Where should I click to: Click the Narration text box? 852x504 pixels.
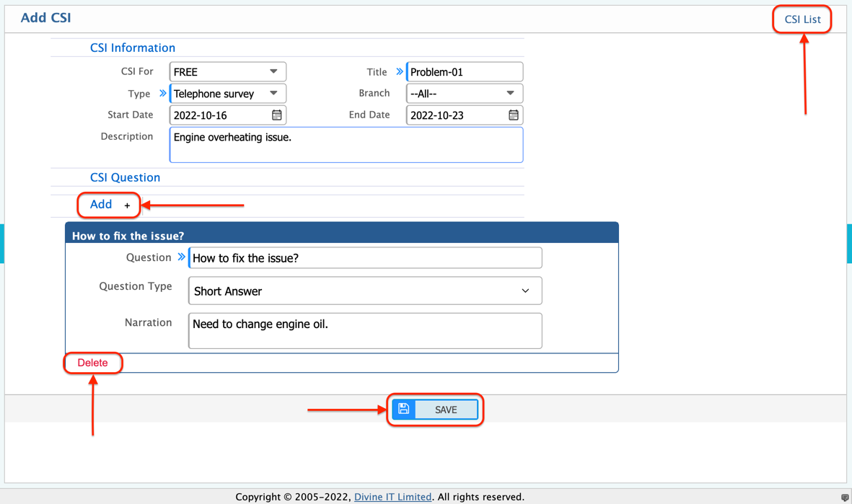[x=364, y=330]
